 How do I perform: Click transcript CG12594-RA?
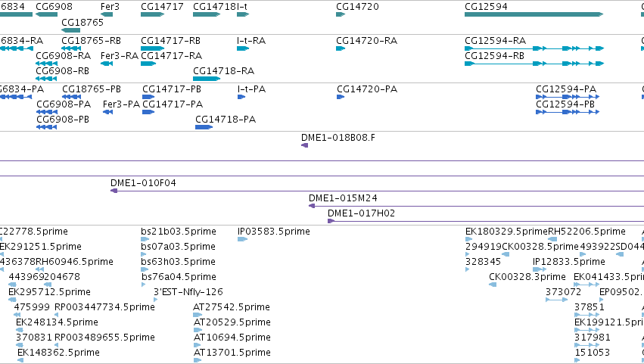click(495, 41)
